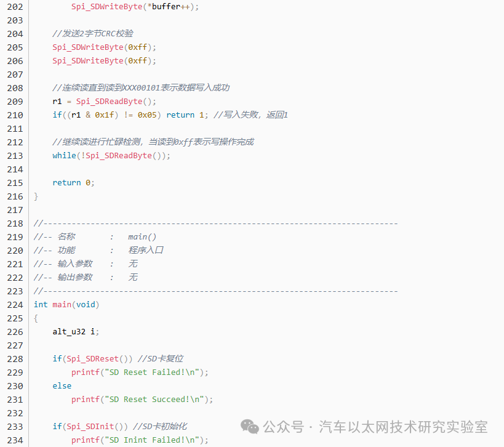The width and height of the screenshot is (504, 447).
Task: Click if(Spi_SDInit()) statement
Action: 90,427
